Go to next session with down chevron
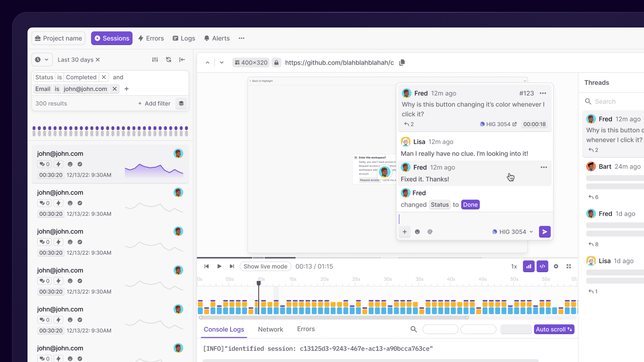 [222, 63]
